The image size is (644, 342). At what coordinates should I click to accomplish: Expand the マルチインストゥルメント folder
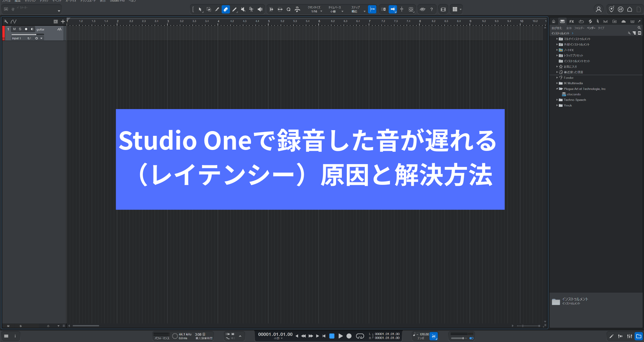[557, 39]
